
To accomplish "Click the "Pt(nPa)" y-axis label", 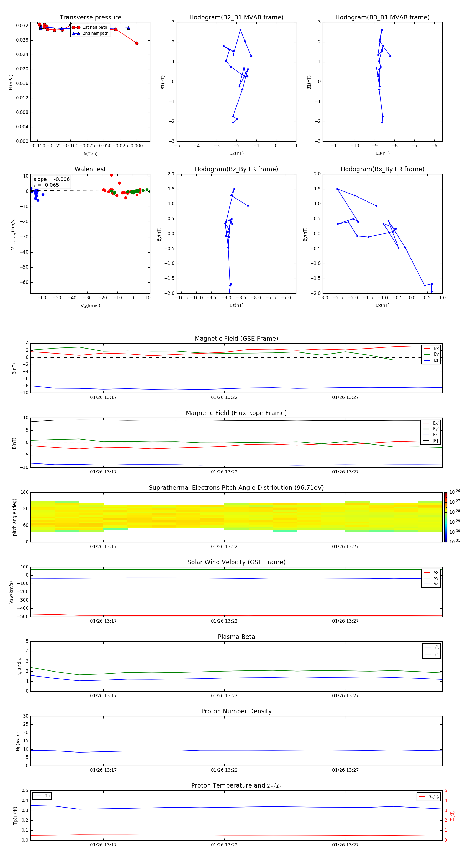I will click(x=11, y=82).
